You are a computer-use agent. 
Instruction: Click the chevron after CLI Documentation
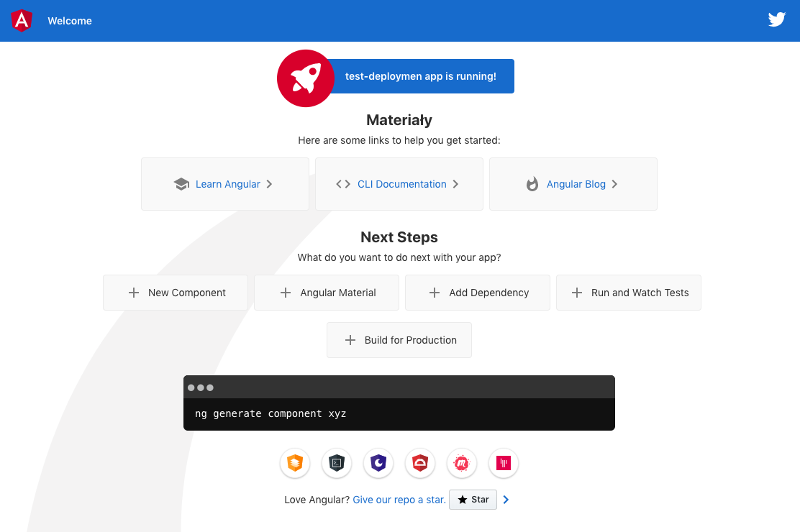(455, 184)
